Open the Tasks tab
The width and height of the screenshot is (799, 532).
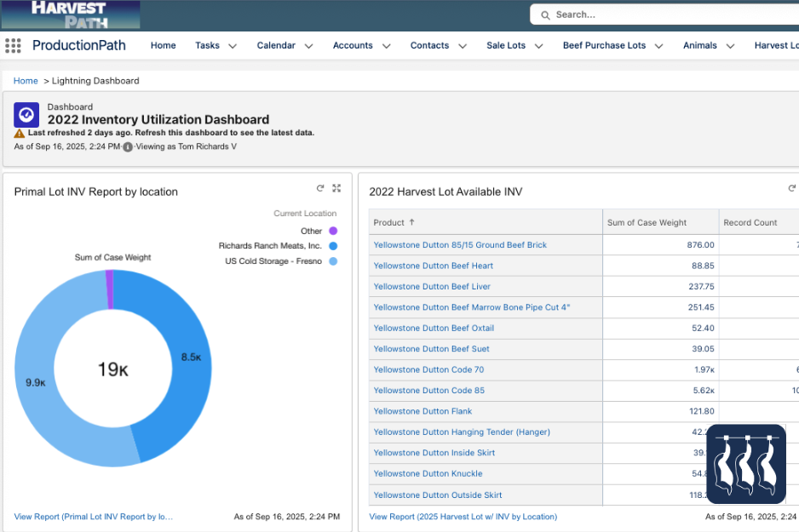(x=207, y=45)
